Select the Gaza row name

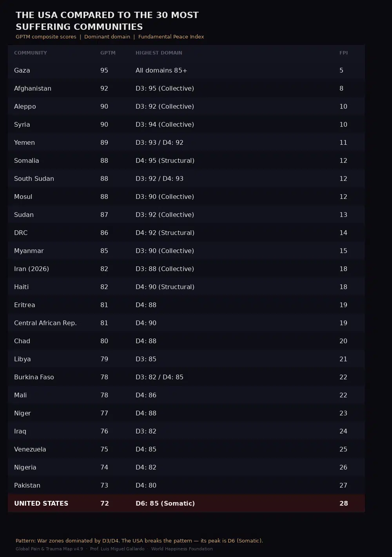coord(22,71)
